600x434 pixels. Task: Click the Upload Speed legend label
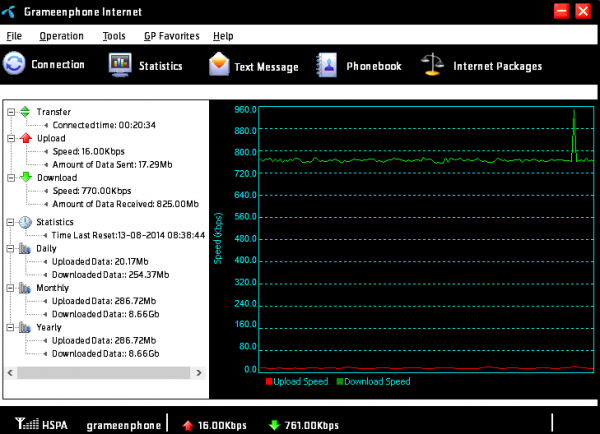pyautogui.click(x=301, y=382)
